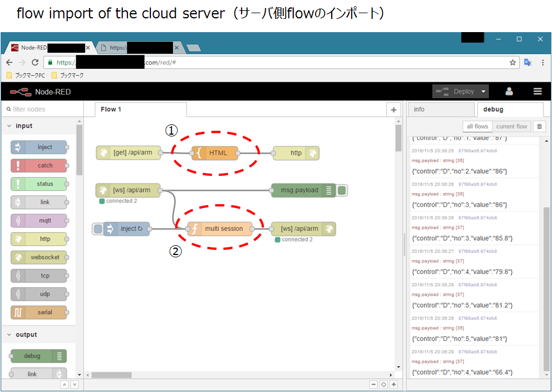Open the user account icon

[x=509, y=91]
